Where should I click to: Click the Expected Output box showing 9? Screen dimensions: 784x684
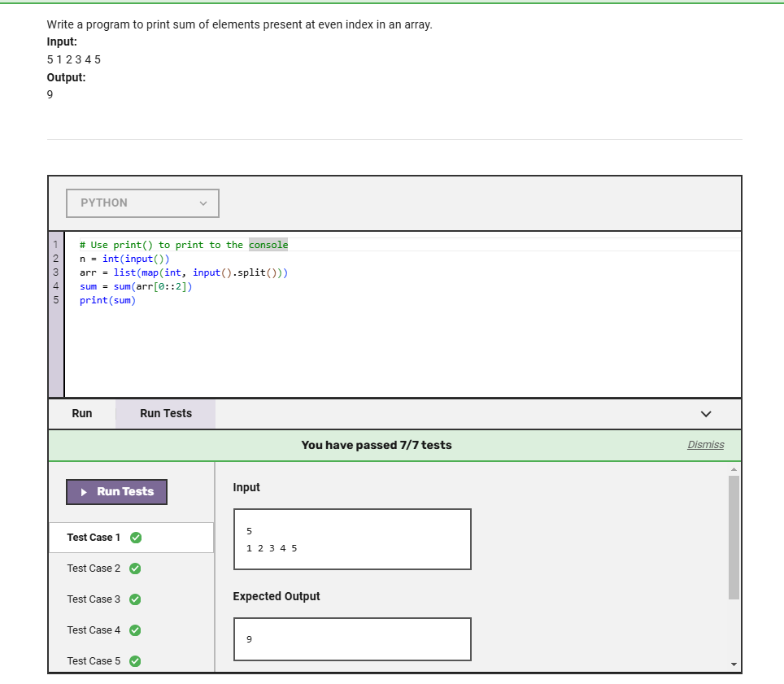pyautogui.click(x=351, y=638)
